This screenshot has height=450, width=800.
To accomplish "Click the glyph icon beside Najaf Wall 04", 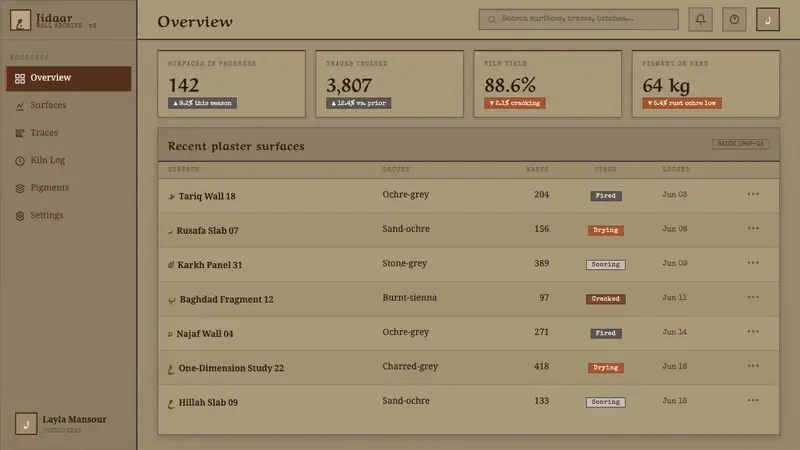I will click(170, 334).
